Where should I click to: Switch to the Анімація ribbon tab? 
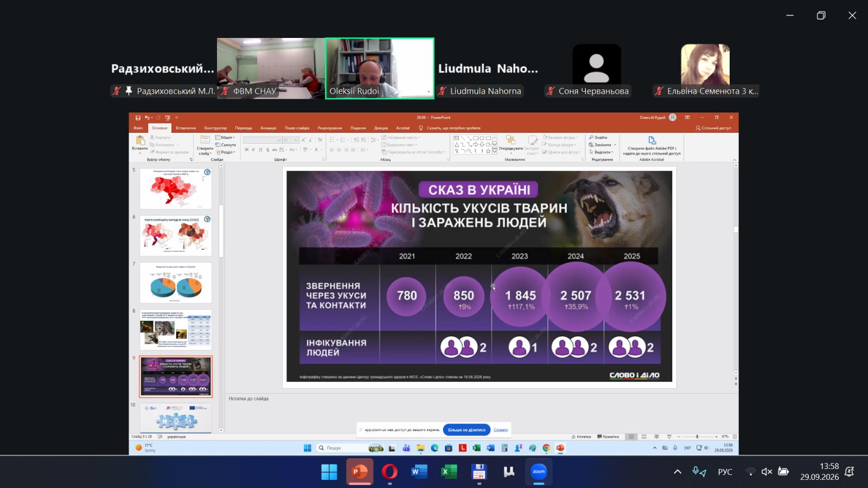click(x=268, y=128)
